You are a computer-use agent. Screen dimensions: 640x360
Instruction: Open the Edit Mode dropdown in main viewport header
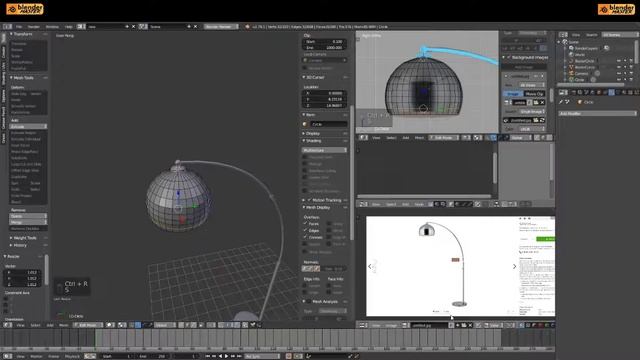[88, 325]
